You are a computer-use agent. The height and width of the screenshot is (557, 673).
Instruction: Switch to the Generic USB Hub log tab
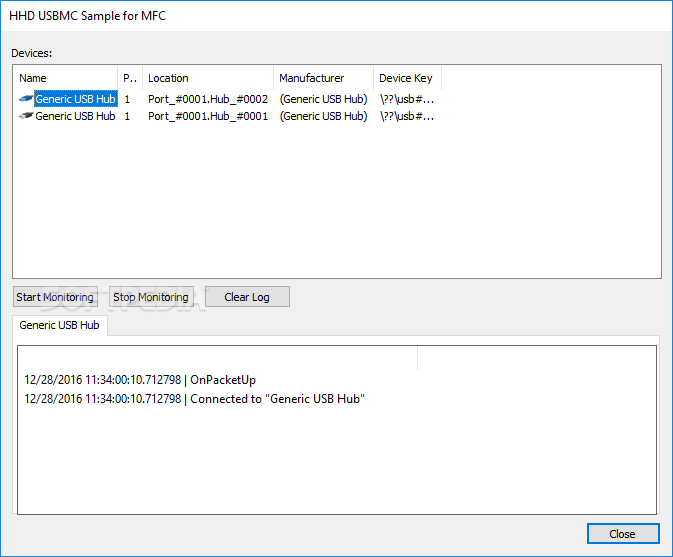60,325
